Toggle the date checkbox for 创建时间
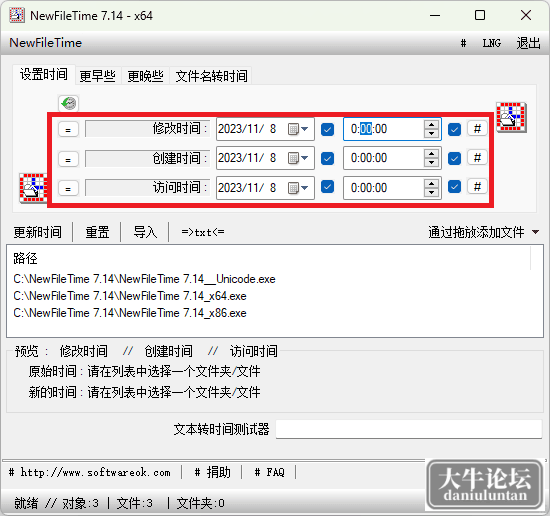This screenshot has height=516, width=550. click(x=327, y=158)
